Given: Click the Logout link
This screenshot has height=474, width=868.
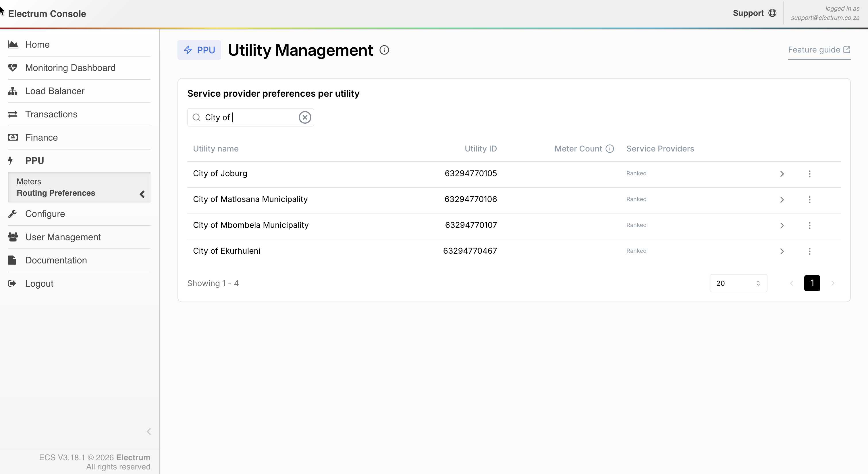Looking at the screenshot, I should pyautogui.click(x=39, y=283).
